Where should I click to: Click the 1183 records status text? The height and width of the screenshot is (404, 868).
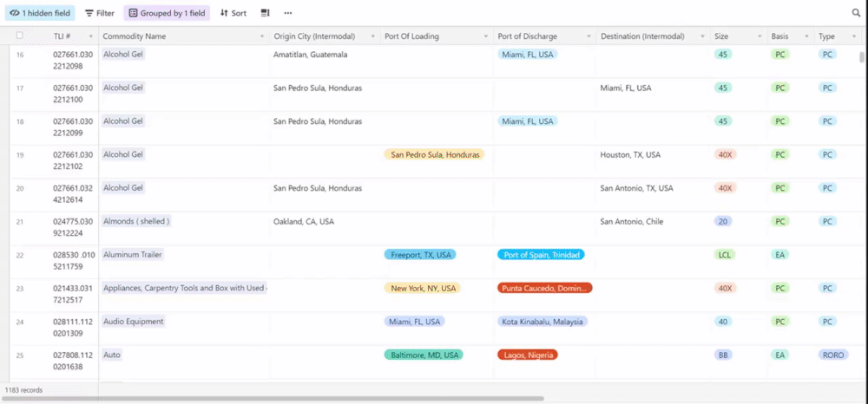23,390
